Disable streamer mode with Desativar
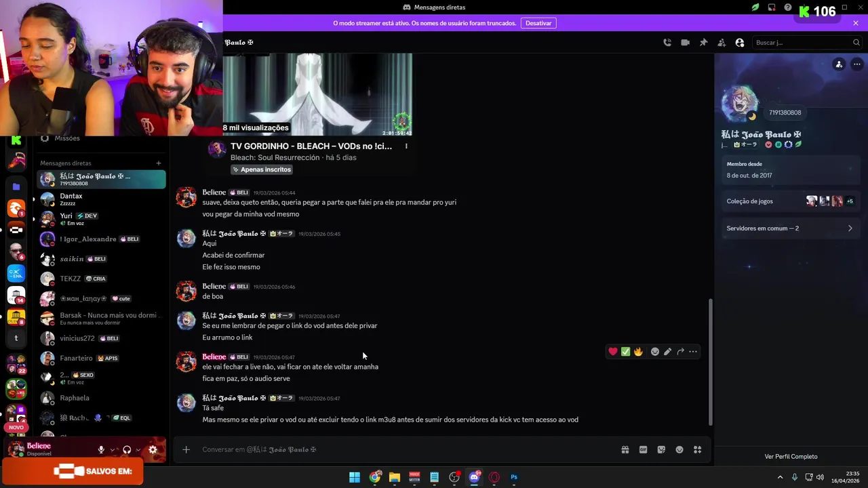The height and width of the screenshot is (488, 868). [x=538, y=23]
